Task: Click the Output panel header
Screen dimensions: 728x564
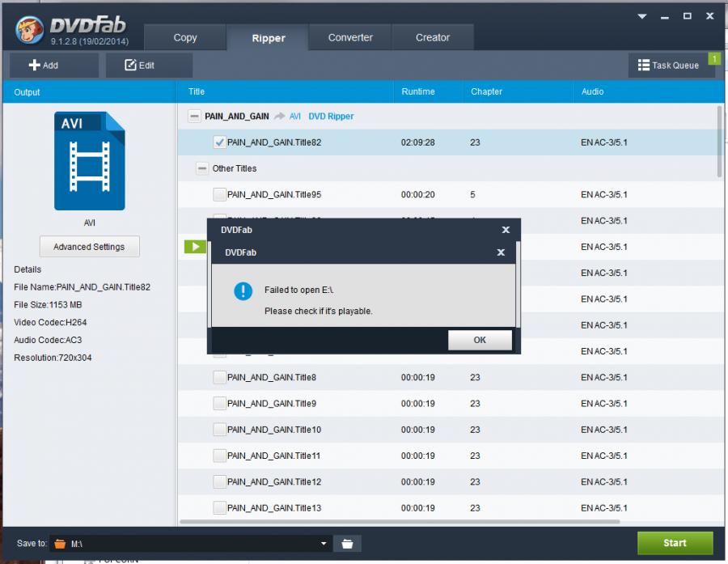Action: pyautogui.click(x=89, y=91)
